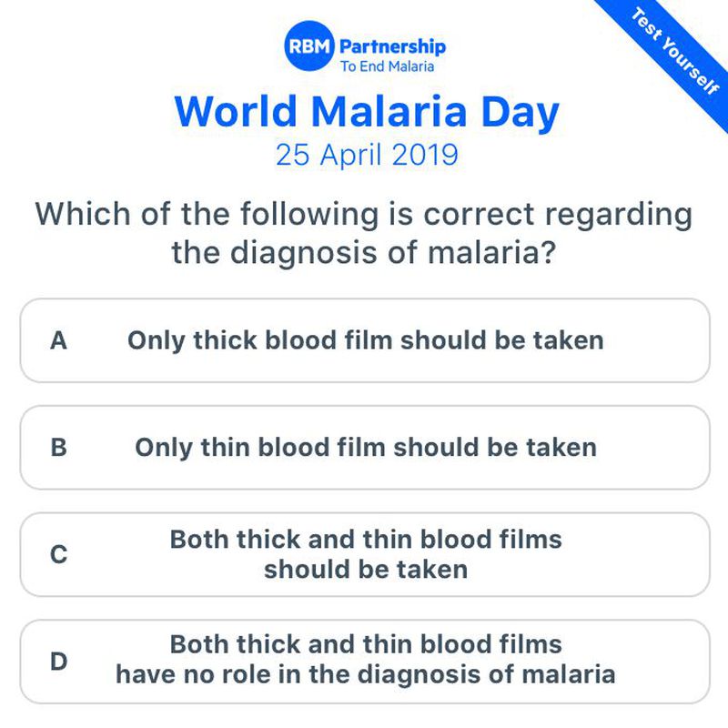Viewport: 728px width, 728px height.
Task: Click the "Partnership" logo text
Action: (392, 45)
